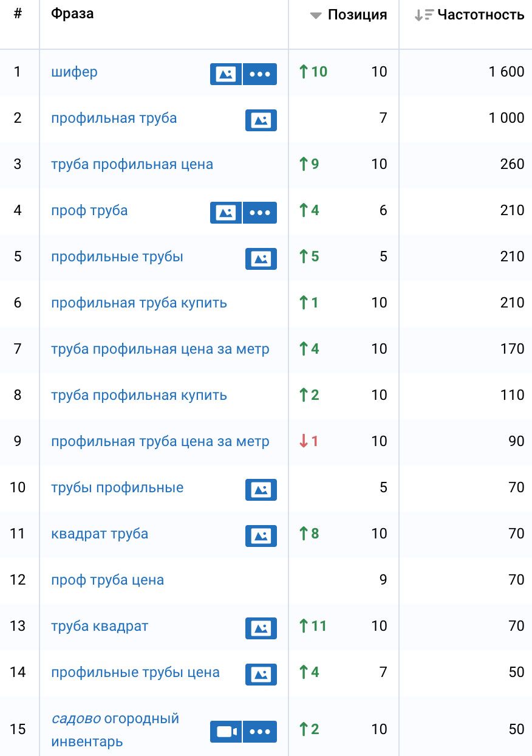The height and width of the screenshot is (756, 532).
Task: Click the # column header
Action: pos(18,14)
